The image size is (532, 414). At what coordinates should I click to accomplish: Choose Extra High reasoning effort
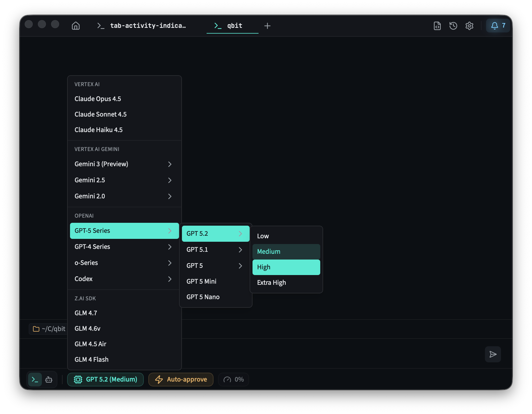click(286, 283)
